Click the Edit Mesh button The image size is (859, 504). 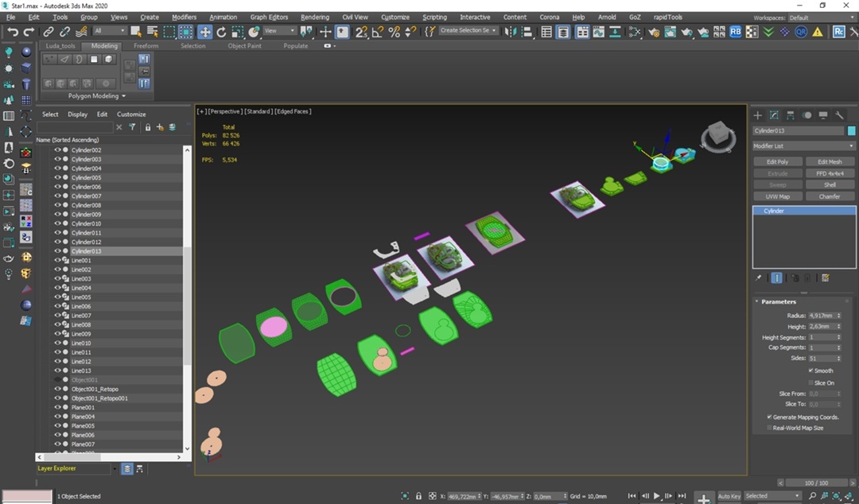[x=830, y=161]
